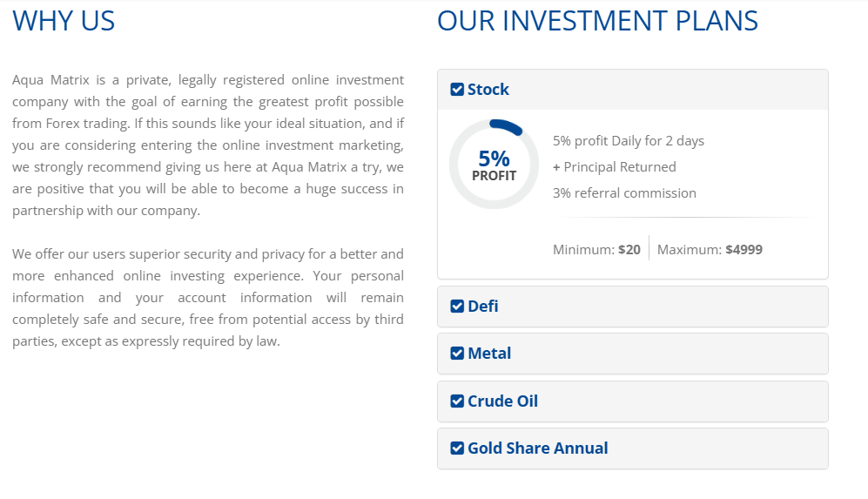The height and width of the screenshot is (499, 868).
Task: Collapse the Stock plan title
Action: (488, 90)
